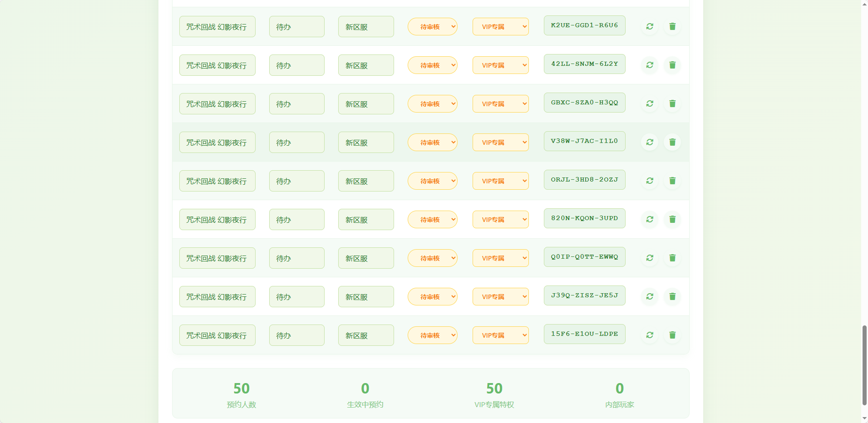Expand VIP专属 dropdown in 42LL-SNJM-6L2Y row
The image size is (868, 423).
[500, 65]
